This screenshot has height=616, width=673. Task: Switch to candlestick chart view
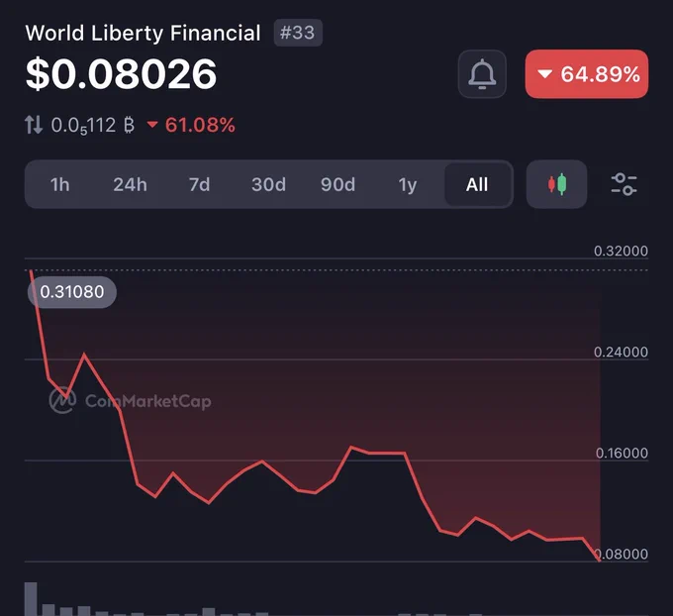556,184
